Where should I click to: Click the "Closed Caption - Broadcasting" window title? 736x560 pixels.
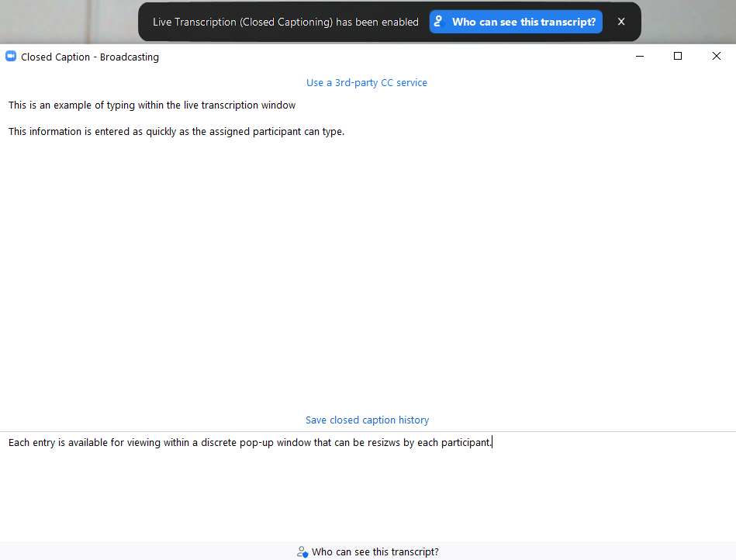[x=90, y=57]
